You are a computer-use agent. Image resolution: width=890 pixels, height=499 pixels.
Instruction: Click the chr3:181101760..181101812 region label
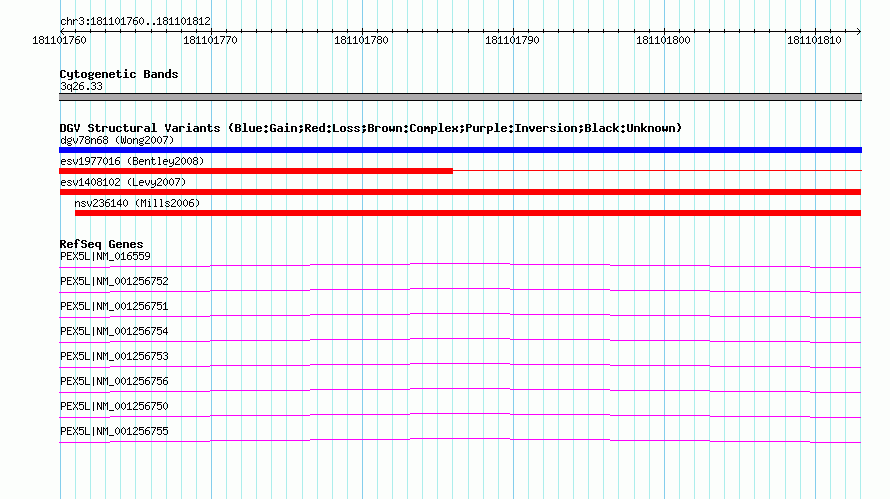click(x=135, y=21)
